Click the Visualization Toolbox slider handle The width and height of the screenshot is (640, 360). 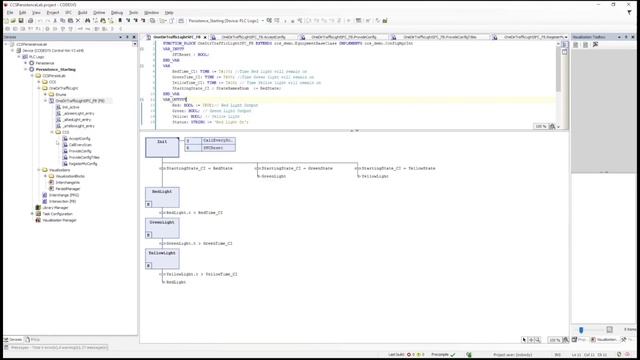[x=581, y=330]
